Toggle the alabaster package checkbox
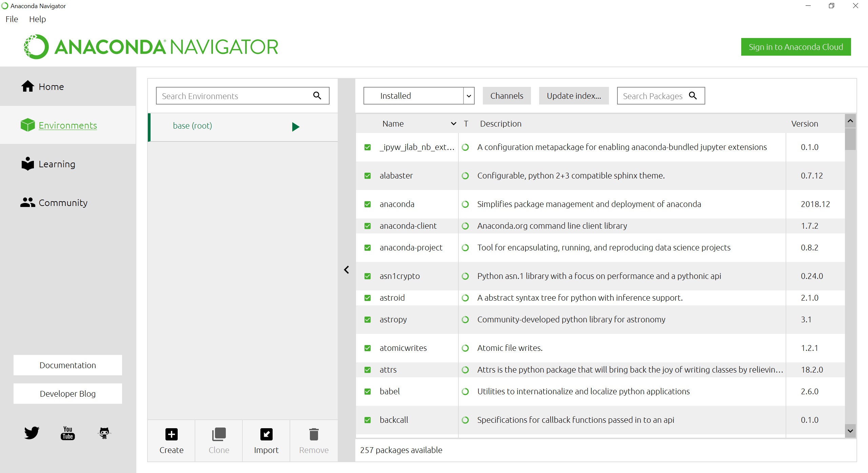Viewport: 868px width, 473px height. (x=368, y=176)
